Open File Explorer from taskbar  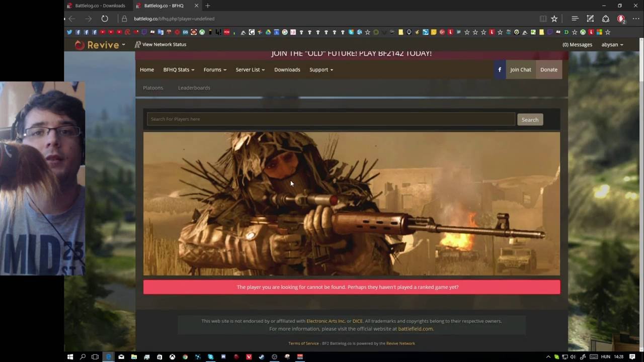tap(134, 357)
